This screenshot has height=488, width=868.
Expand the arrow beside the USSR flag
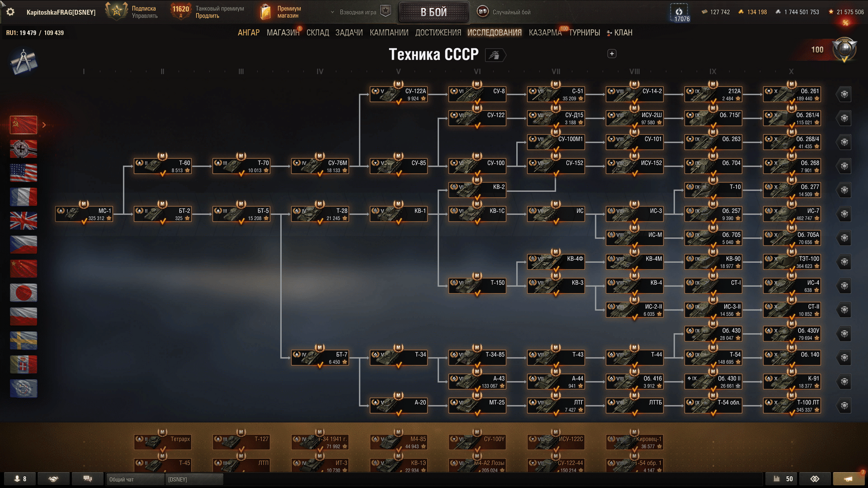point(44,125)
